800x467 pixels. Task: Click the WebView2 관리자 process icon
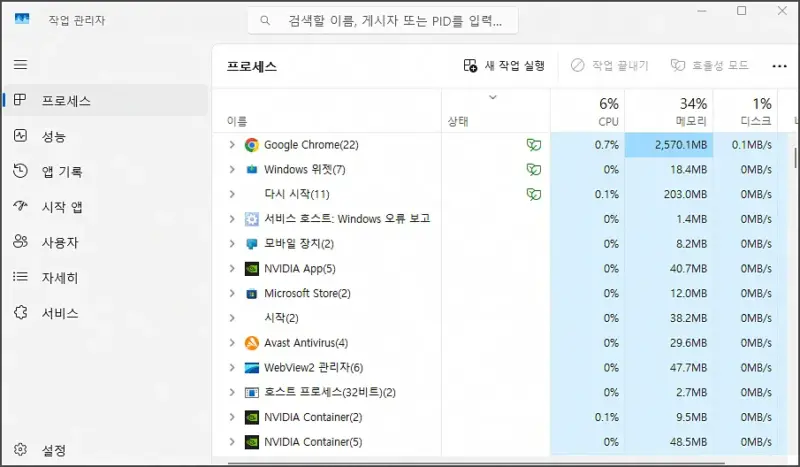coord(252,367)
